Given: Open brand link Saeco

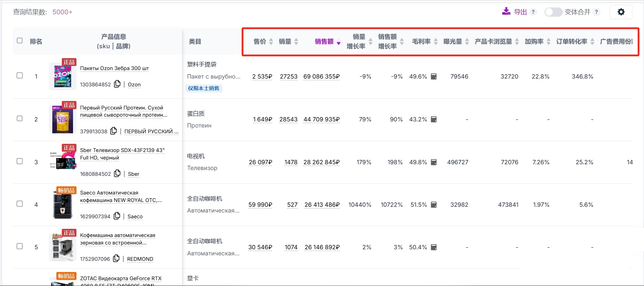Looking at the screenshot, I should tap(135, 217).
